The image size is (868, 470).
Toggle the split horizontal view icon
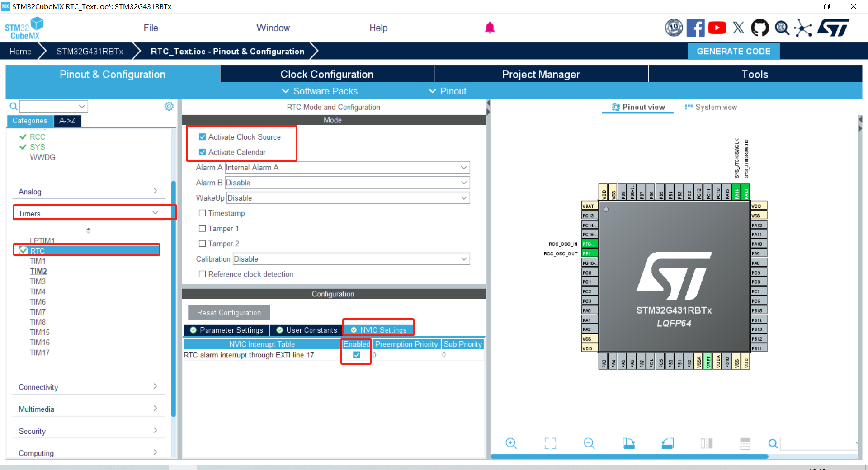pyautogui.click(x=745, y=443)
